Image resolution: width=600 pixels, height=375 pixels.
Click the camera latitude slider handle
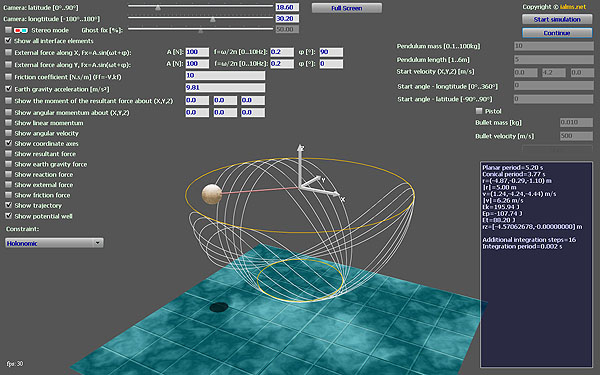click(x=158, y=7)
